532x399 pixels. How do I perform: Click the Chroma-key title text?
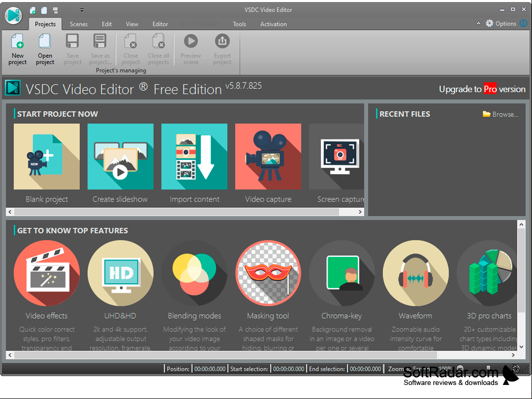[x=342, y=316]
